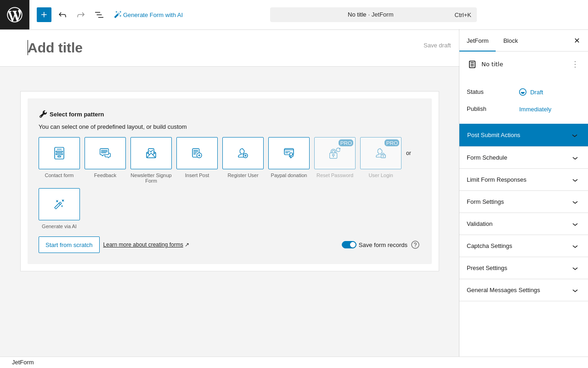Click the help question mark icon
588x368 pixels.
(x=415, y=245)
